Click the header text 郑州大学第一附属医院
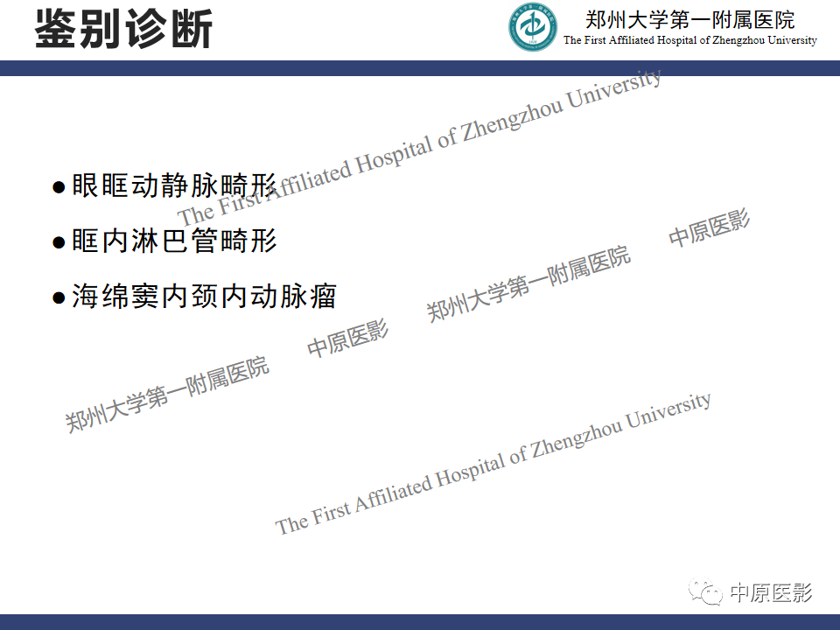 [x=690, y=20]
